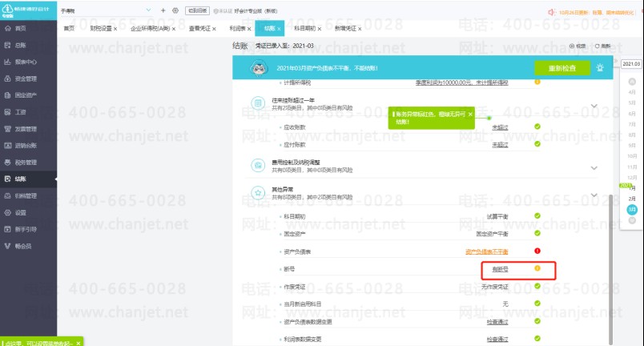Collapse the 其他异常 section
644x346 pixels.
(594, 193)
